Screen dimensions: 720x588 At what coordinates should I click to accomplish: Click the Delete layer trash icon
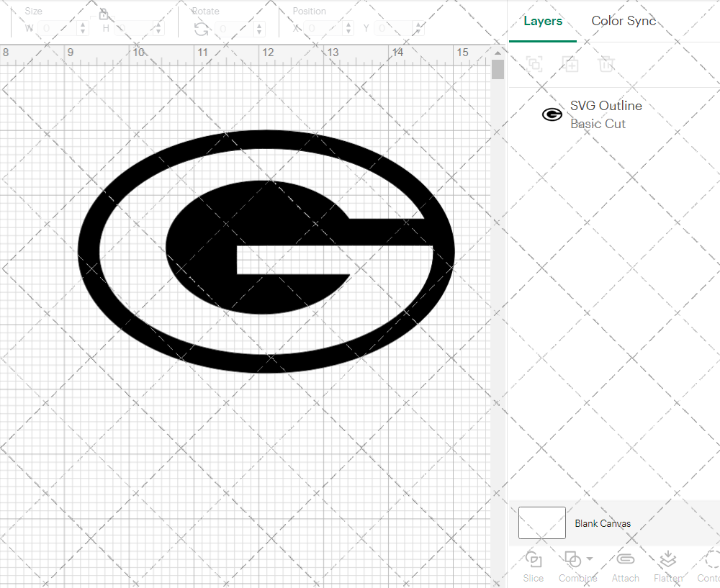click(x=606, y=64)
